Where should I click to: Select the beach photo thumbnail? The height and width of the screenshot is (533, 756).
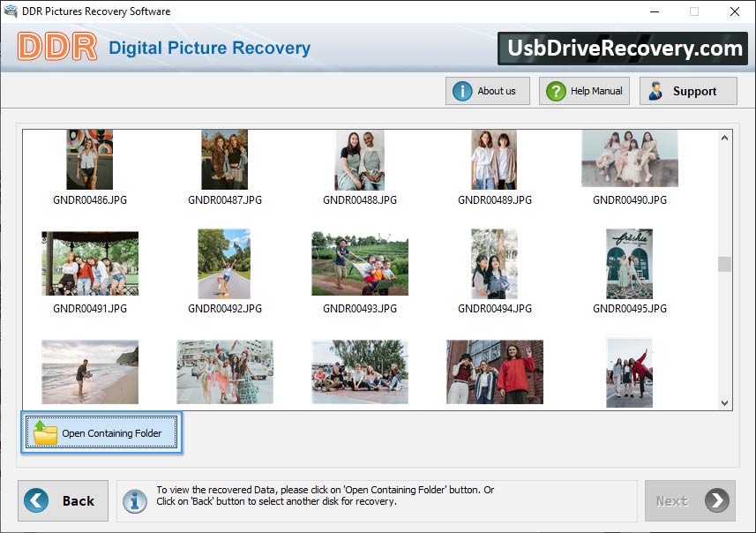pos(90,372)
